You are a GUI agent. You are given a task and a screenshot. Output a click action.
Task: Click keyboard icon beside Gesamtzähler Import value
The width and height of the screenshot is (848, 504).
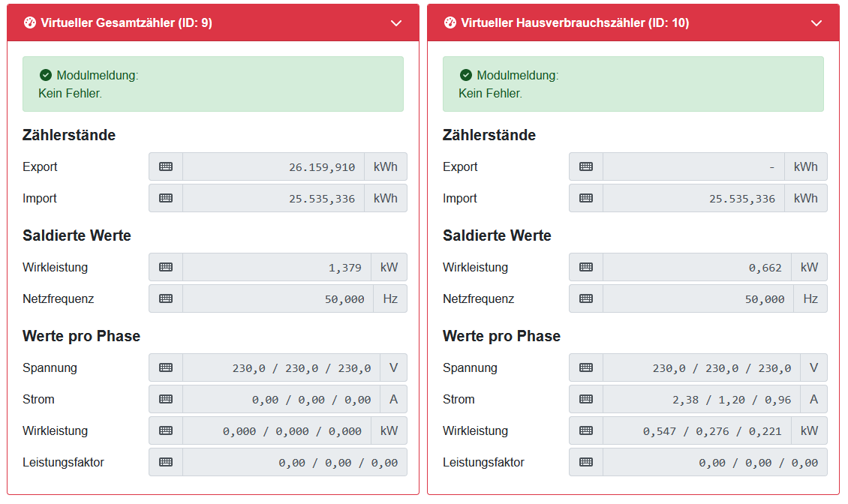166,198
